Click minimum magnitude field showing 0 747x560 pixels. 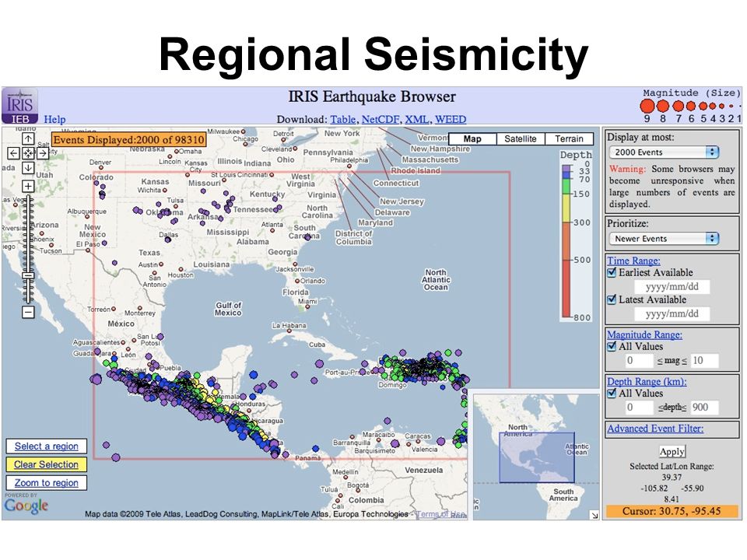click(639, 360)
